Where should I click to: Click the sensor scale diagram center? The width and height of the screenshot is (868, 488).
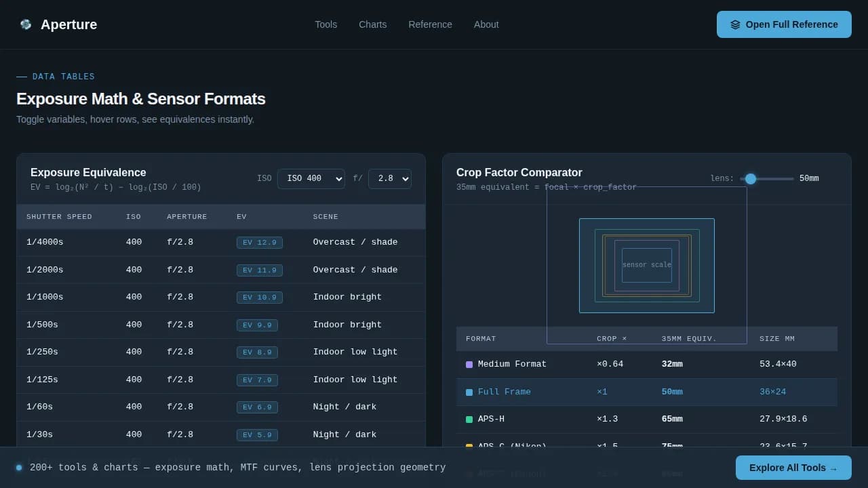[647, 265]
